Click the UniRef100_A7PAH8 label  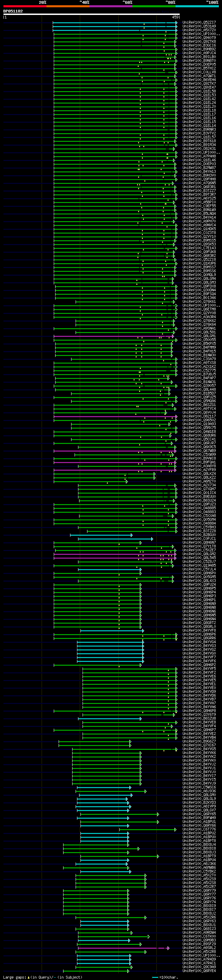pyautogui.click(x=199, y=156)
